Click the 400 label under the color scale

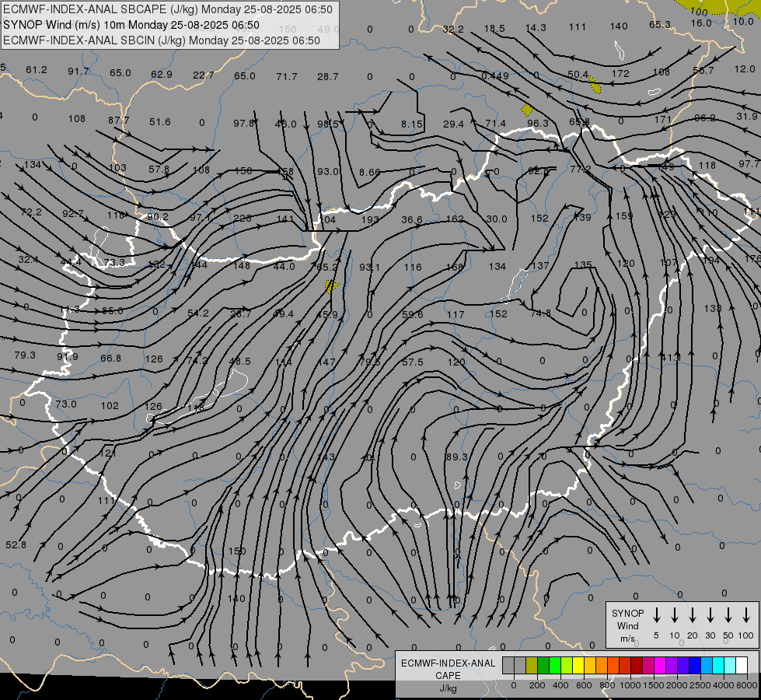pos(560,685)
